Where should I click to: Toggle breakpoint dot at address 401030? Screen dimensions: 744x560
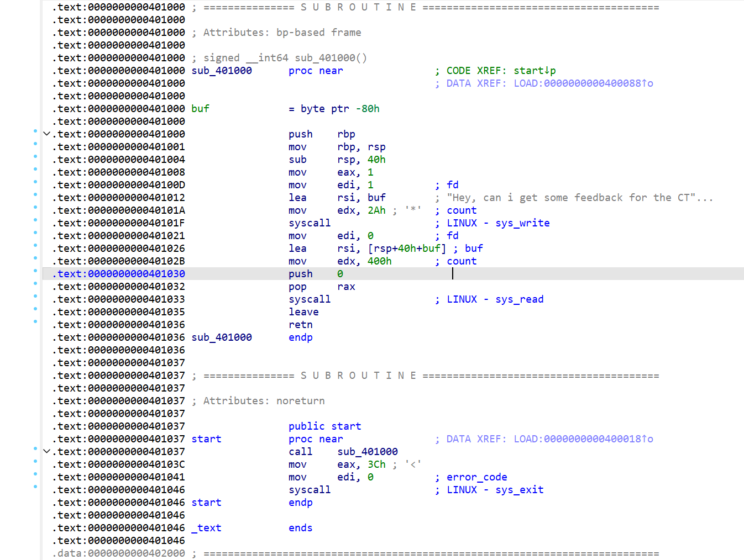pos(35,271)
